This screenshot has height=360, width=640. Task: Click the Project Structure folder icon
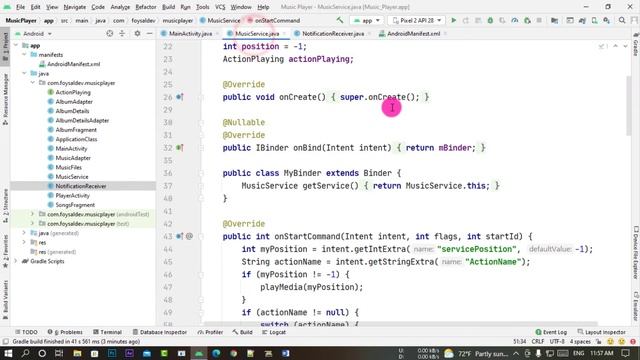pos(554,20)
